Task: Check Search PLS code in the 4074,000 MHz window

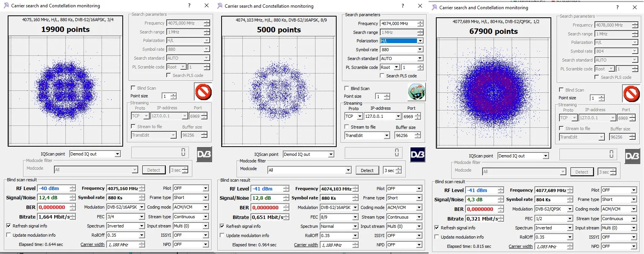Action: click(382, 76)
